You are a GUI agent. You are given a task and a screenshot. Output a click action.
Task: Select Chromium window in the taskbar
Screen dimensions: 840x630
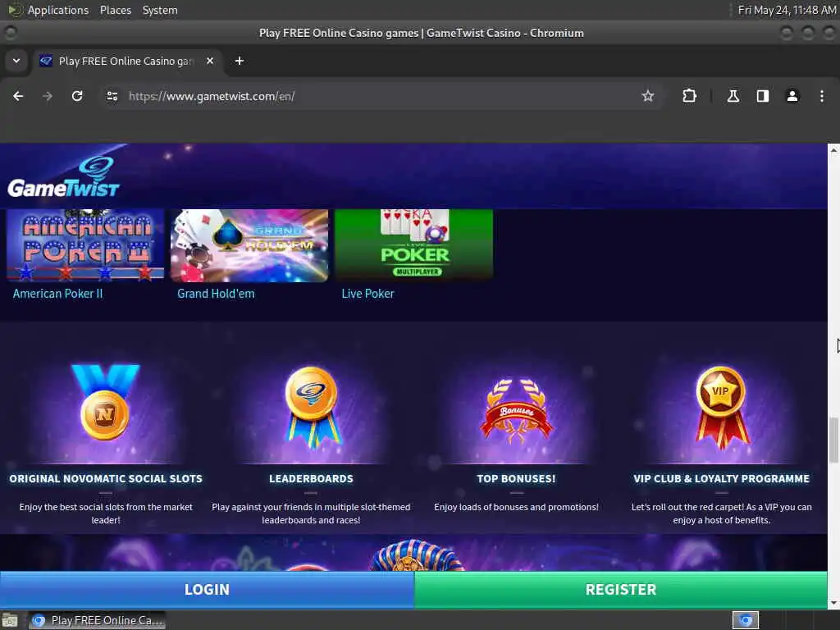click(x=97, y=620)
